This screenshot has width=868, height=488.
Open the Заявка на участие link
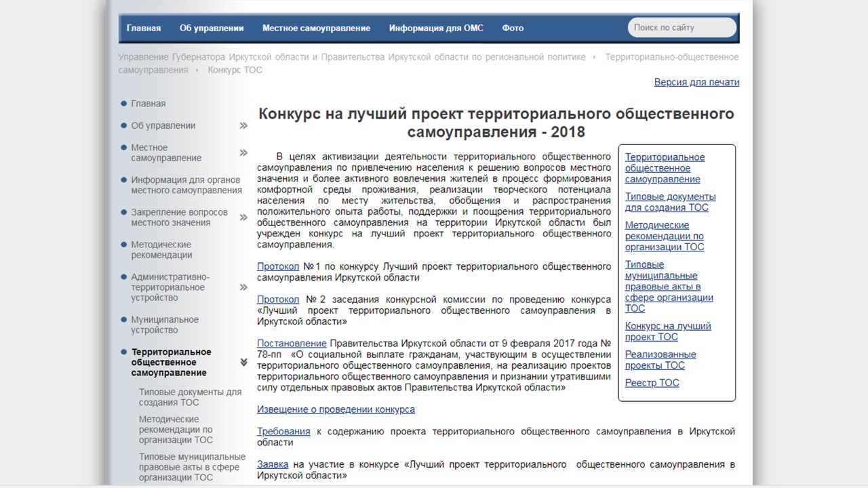point(273,464)
